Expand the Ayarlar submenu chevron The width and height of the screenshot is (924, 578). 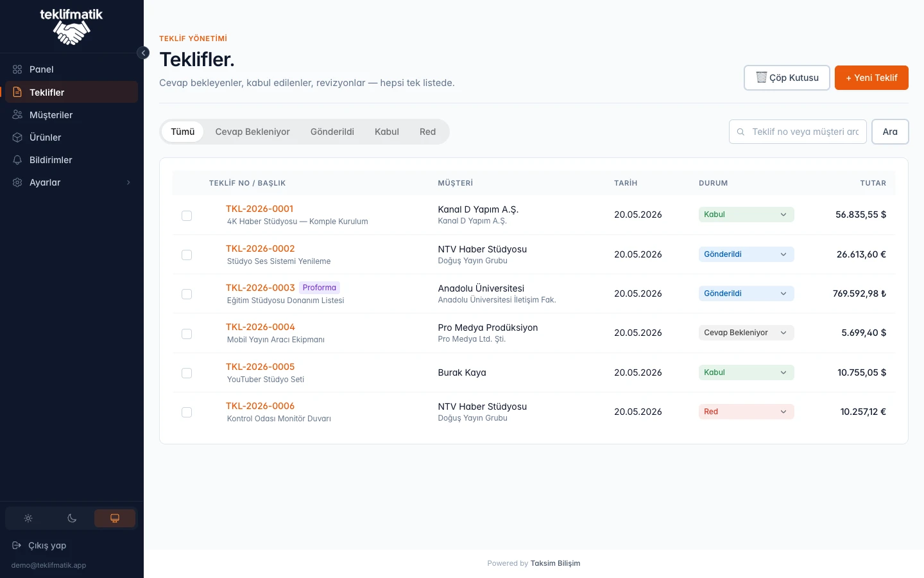pos(128,182)
